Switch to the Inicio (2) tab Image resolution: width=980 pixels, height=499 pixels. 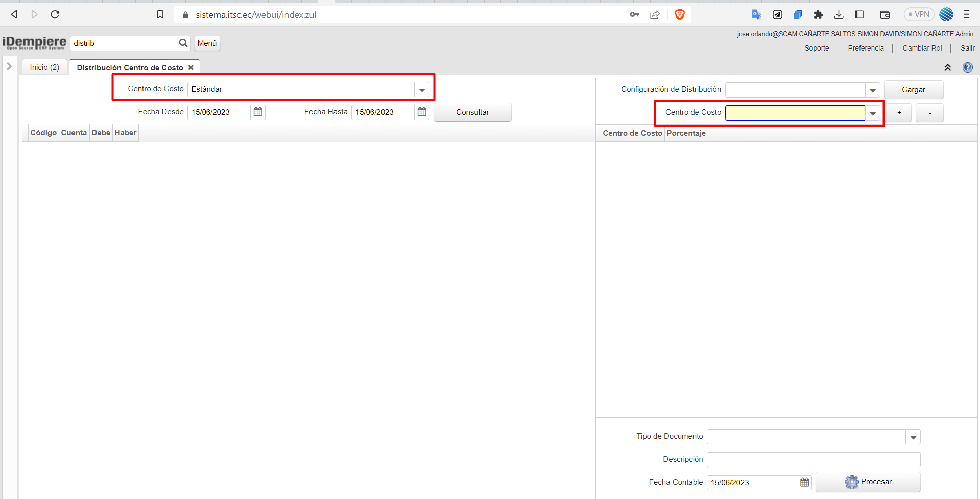click(x=44, y=67)
